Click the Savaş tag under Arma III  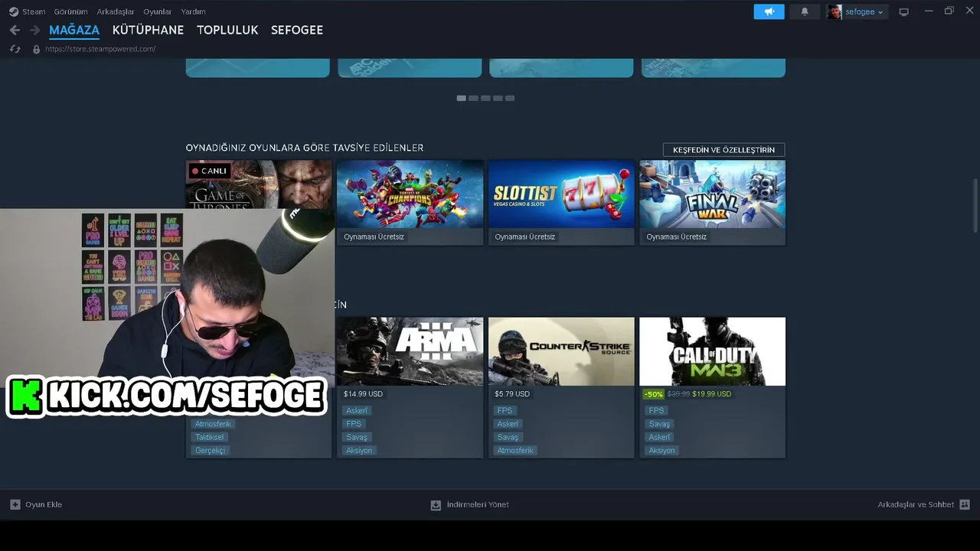point(357,437)
